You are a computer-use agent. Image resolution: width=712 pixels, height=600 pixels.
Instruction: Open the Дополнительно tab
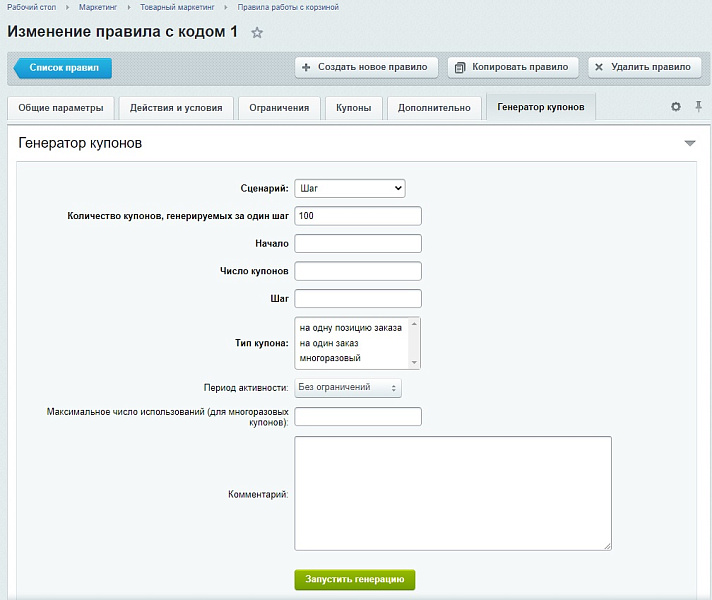(433, 108)
